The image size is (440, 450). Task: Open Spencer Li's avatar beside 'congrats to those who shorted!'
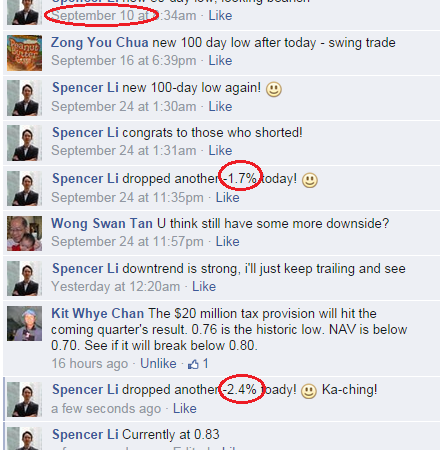coord(24,143)
